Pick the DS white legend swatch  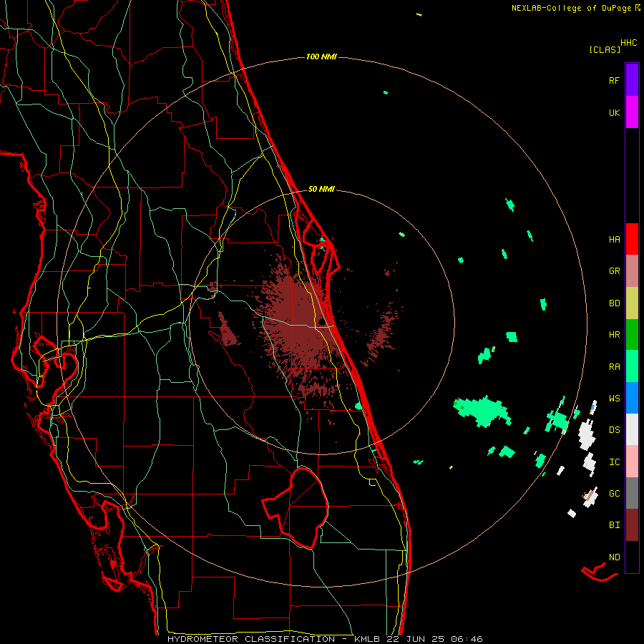pos(632,429)
